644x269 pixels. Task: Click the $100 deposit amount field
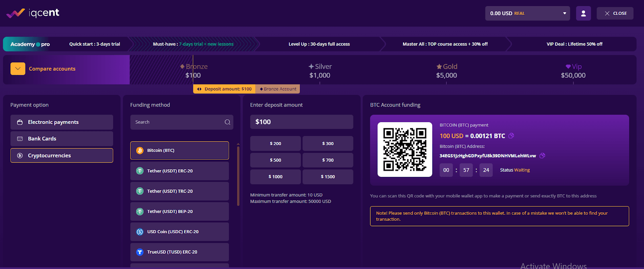pyautogui.click(x=301, y=122)
